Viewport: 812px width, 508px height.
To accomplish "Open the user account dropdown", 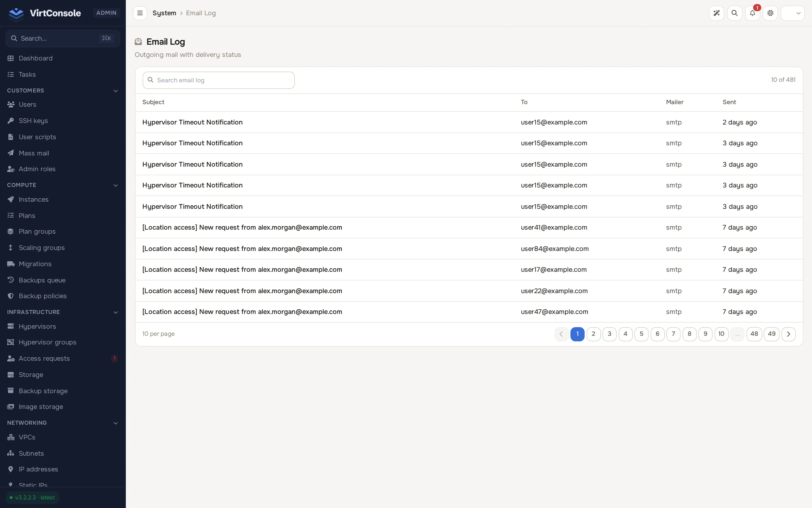I will point(792,13).
